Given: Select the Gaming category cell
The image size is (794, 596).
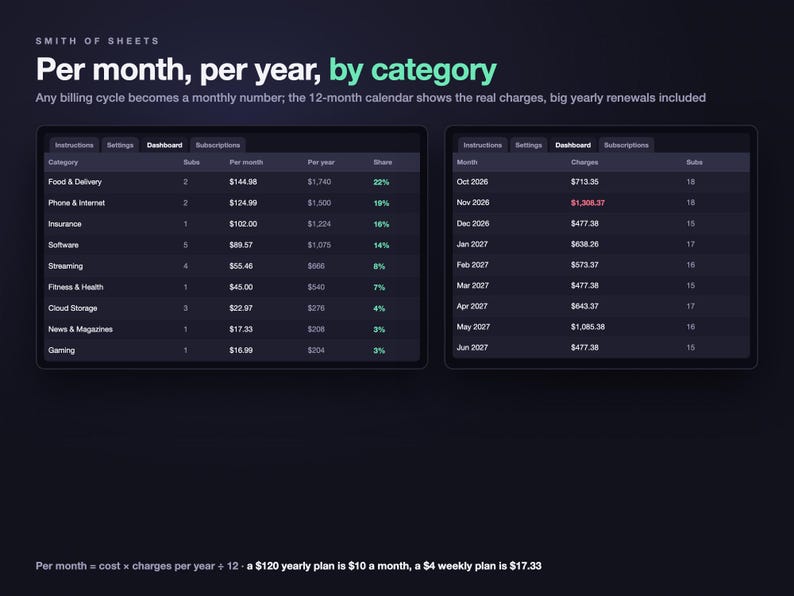Looking at the screenshot, I should [61, 350].
